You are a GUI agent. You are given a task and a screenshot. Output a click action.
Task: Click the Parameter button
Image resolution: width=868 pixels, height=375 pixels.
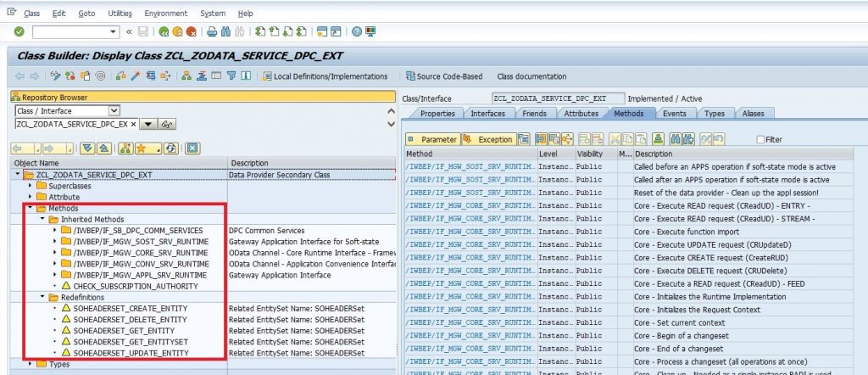tap(432, 139)
